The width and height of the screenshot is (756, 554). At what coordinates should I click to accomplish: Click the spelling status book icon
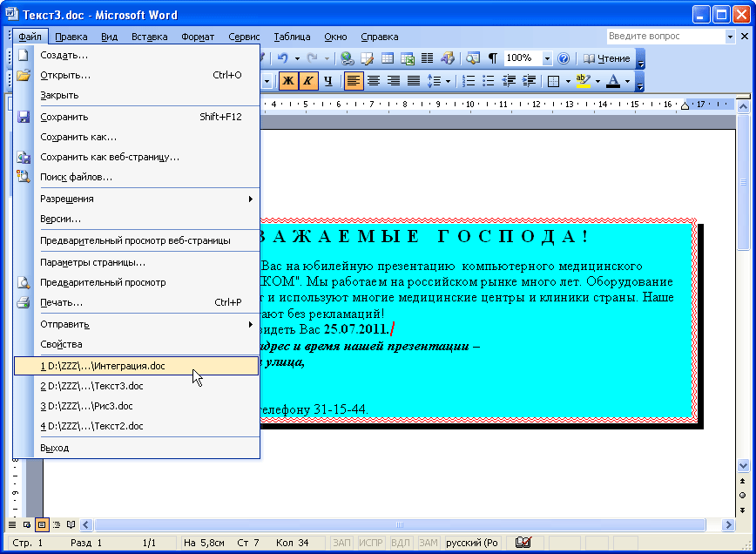tap(523, 543)
